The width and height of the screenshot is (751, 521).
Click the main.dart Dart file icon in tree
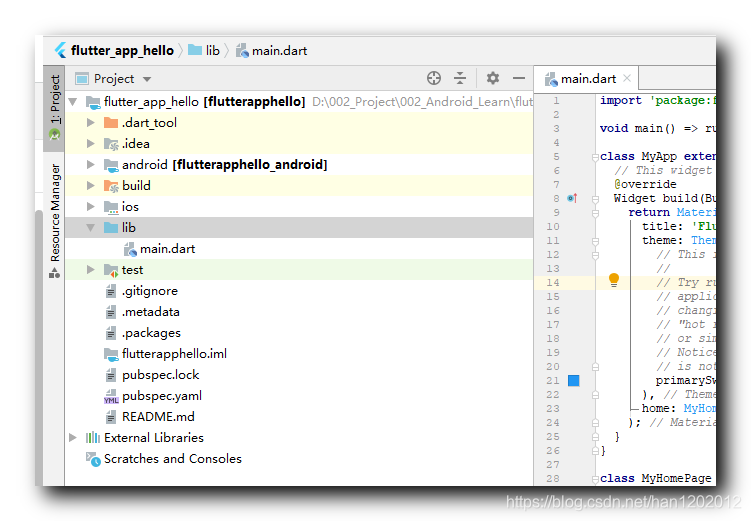(x=130, y=249)
